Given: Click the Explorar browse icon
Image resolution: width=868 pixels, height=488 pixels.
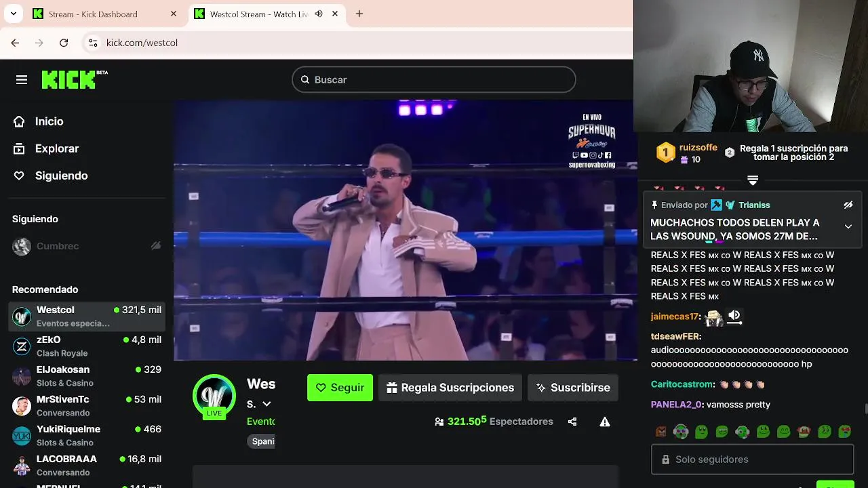Looking at the screenshot, I should (20, 148).
